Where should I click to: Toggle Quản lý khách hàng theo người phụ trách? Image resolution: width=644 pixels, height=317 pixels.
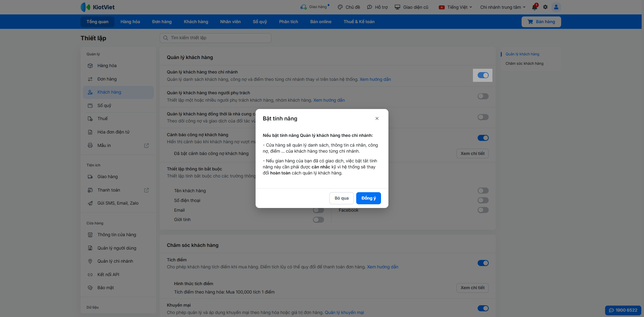(x=483, y=96)
